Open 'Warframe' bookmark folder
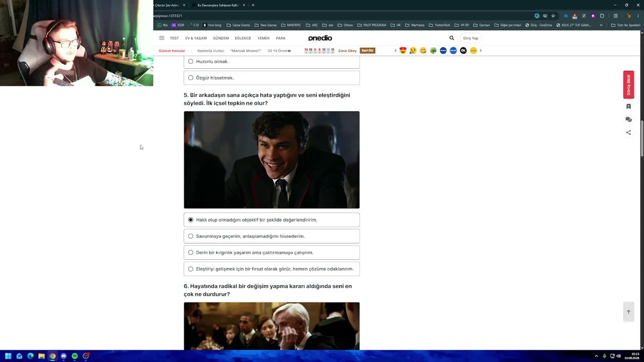The height and width of the screenshot is (362, 644). click(x=415, y=25)
